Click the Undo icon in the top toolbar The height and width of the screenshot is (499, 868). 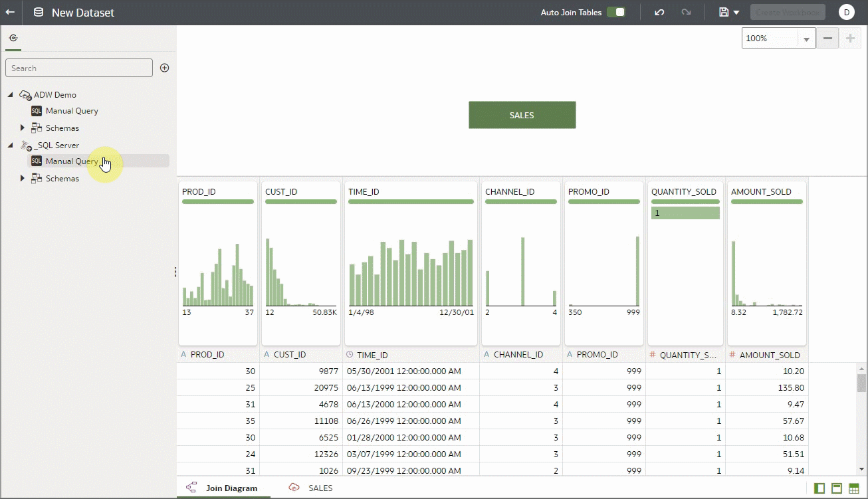(x=659, y=12)
